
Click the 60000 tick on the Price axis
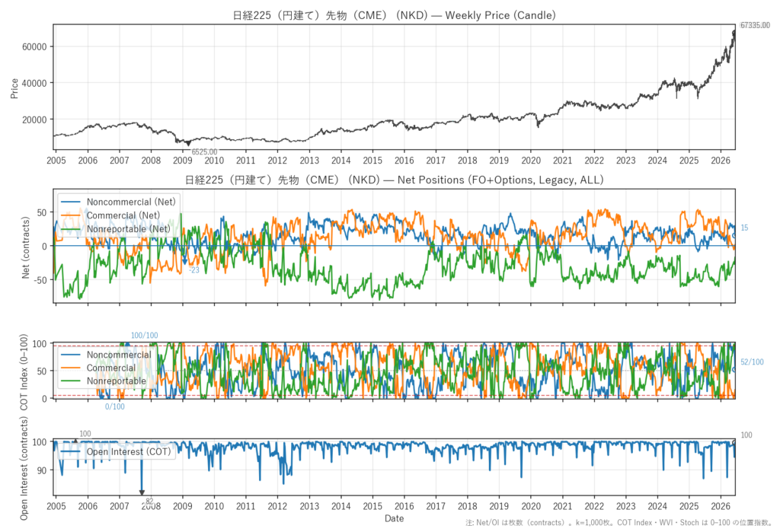click(x=34, y=46)
